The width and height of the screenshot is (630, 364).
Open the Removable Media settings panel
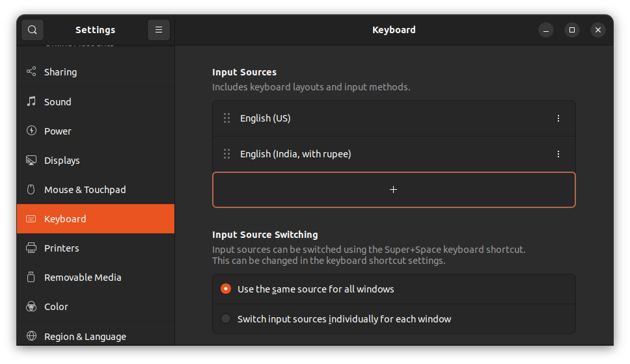click(83, 278)
